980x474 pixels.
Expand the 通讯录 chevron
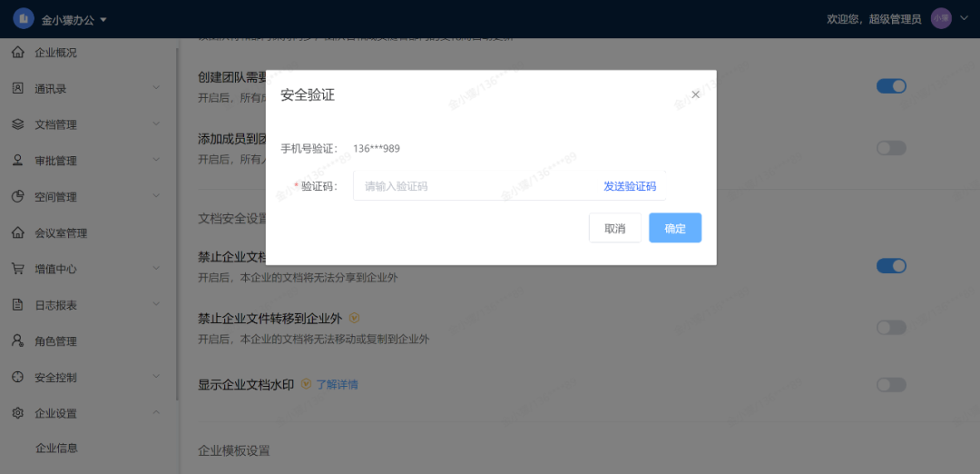point(156,88)
